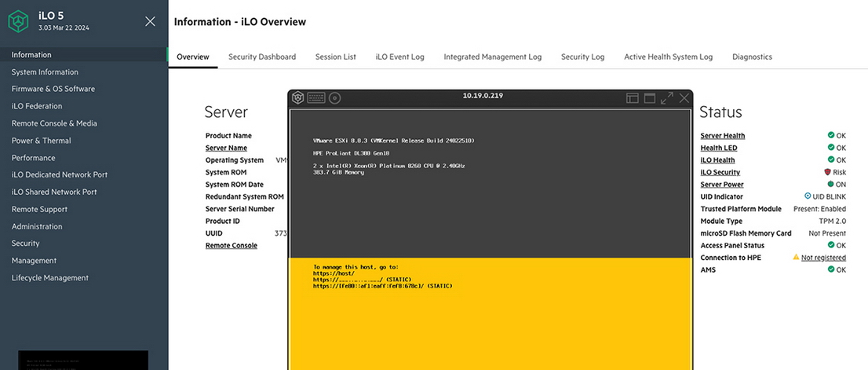This screenshot has height=370, width=868.
Task: Click the iLO Security Risk shield icon
Action: (x=827, y=172)
